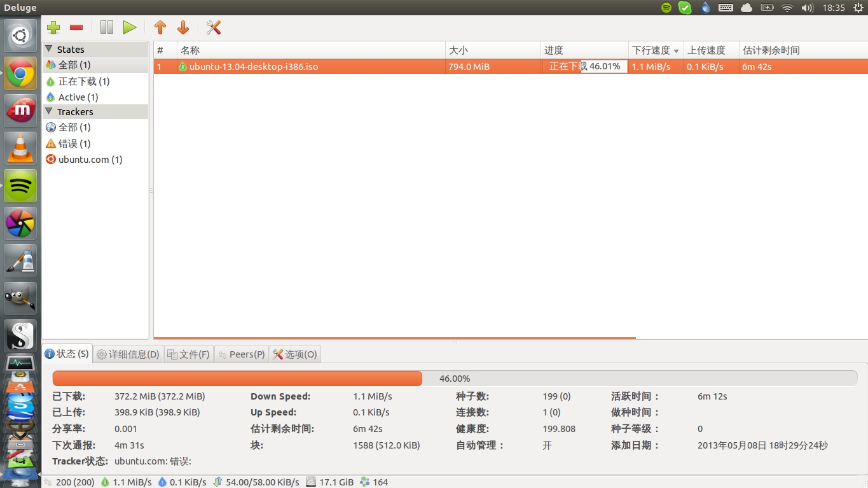The image size is (868, 488).
Task: Switch to 详细信息(D) tab
Action: 128,354
